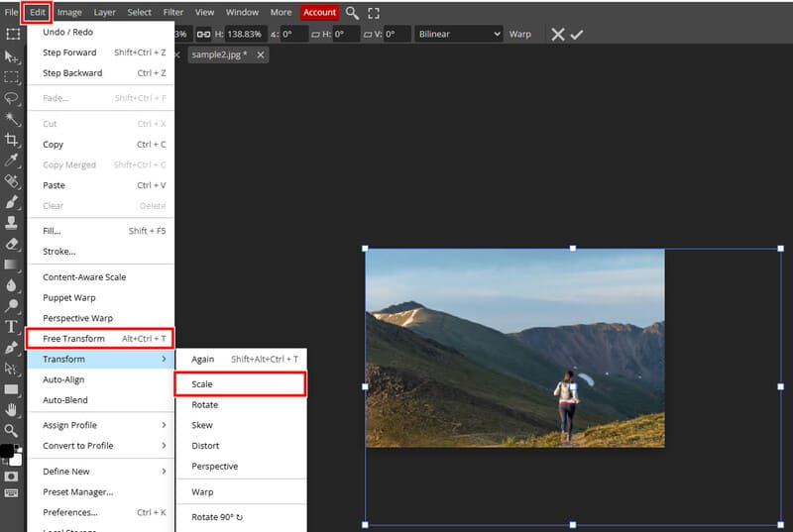Click the Account button
The width and height of the screenshot is (793, 532).
(x=319, y=12)
